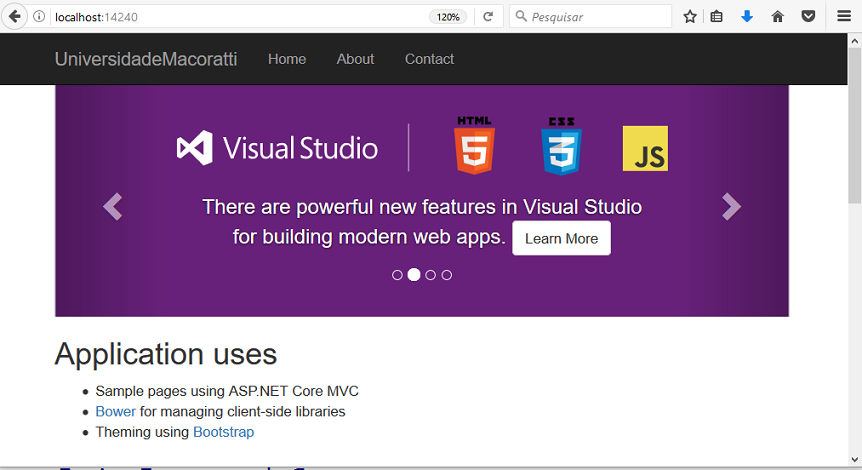
Task: Click the CSS3 logo in carousel
Action: [561, 146]
